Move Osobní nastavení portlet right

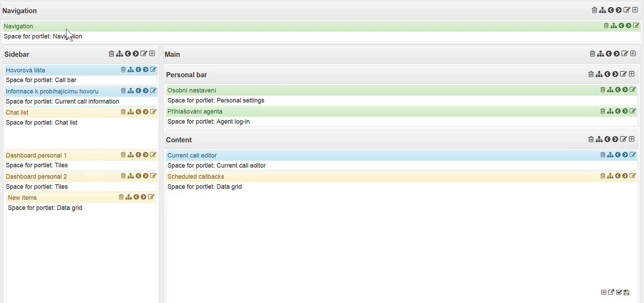point(625,90)
